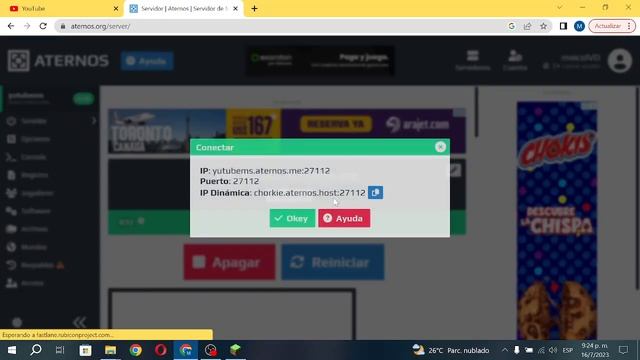The height and width of the screenshot is (360, 640).
Task: Open the sidebar settings gear icon
Action: [17, 322]
